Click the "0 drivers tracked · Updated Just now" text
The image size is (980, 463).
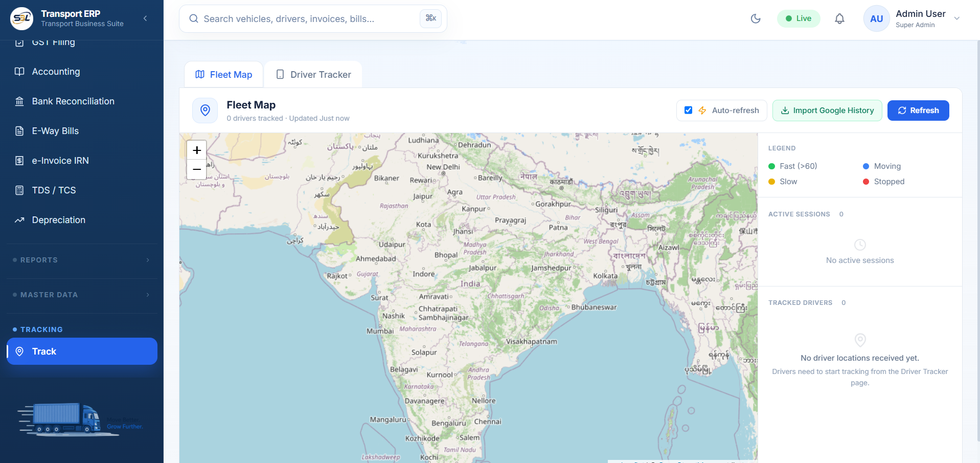click(x=288, y=118)
